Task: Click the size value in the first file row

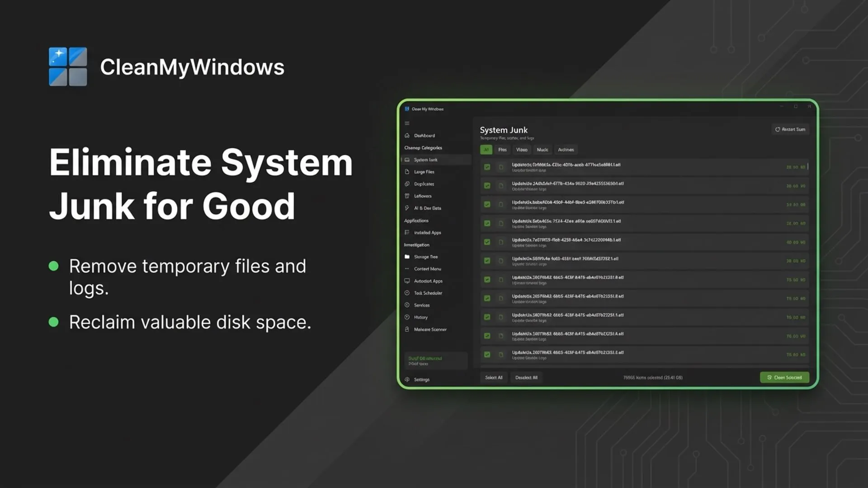Action: pyautogui.click(x=796, y=167)
